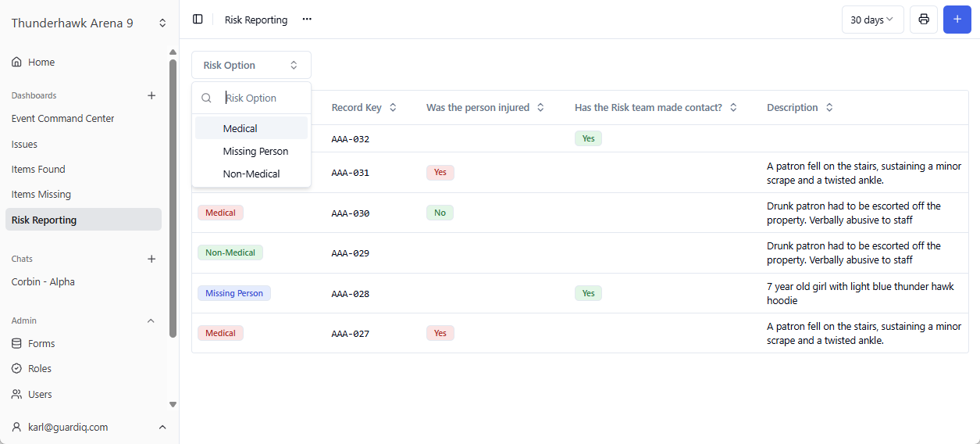Open Event Command Center dashboard
Screen dimensions: 980x444
point(63,119)
